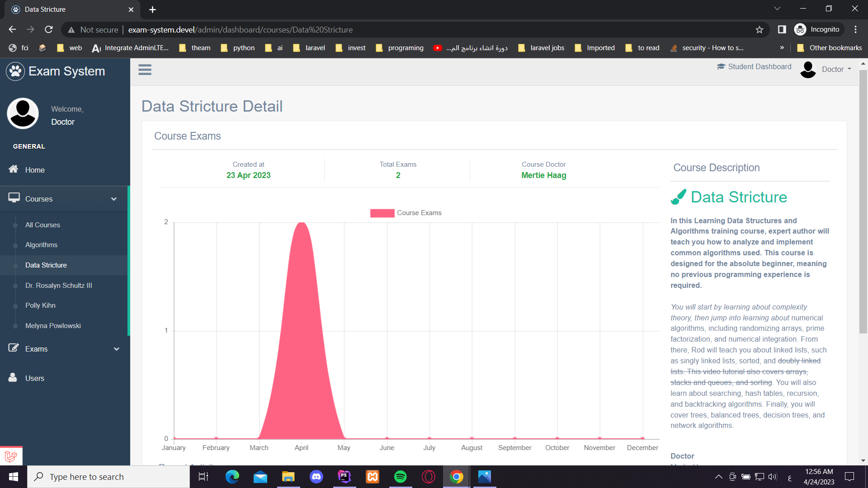Click the Mertie Haag doctor name
The width and height of the screenshot is (868, 488).
pos(543,175)
